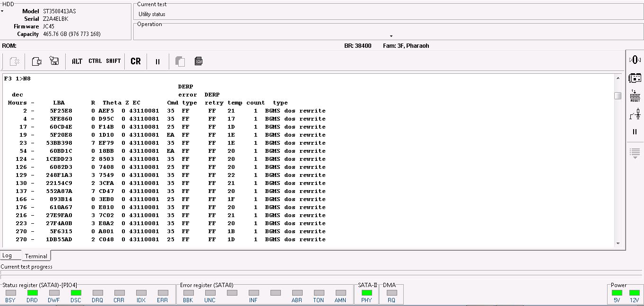Image resolution: width=644 pixels, height=306 pixels.
Task: Click the document with gear icon
Action: pyautogui.click(x=36, y=61)
